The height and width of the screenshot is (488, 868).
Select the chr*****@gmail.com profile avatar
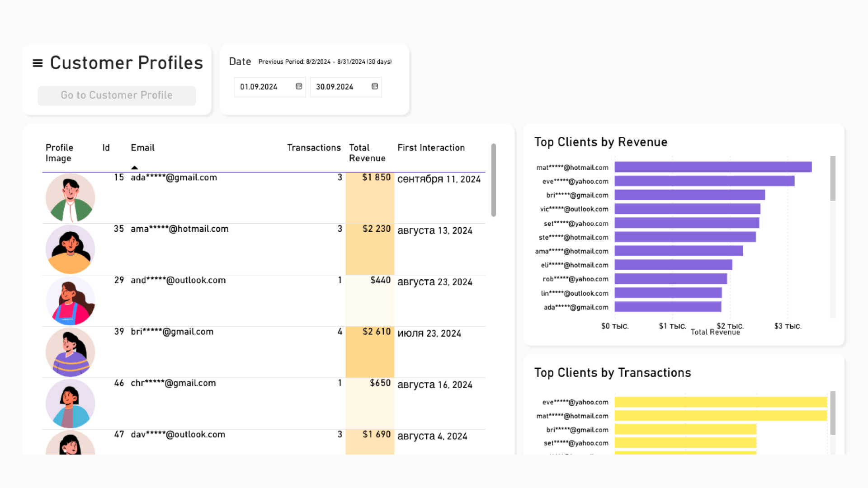[70, 404]
